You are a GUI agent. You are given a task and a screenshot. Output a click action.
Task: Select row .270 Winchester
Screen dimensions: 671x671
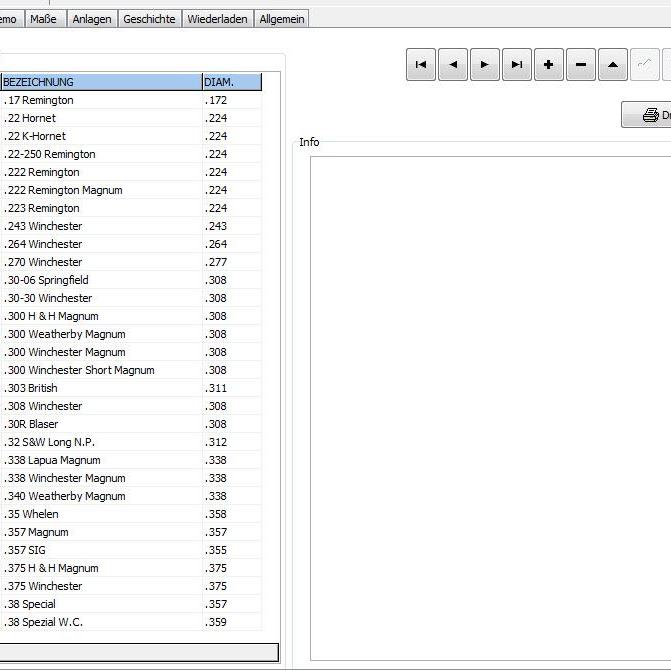coord(131,262)
